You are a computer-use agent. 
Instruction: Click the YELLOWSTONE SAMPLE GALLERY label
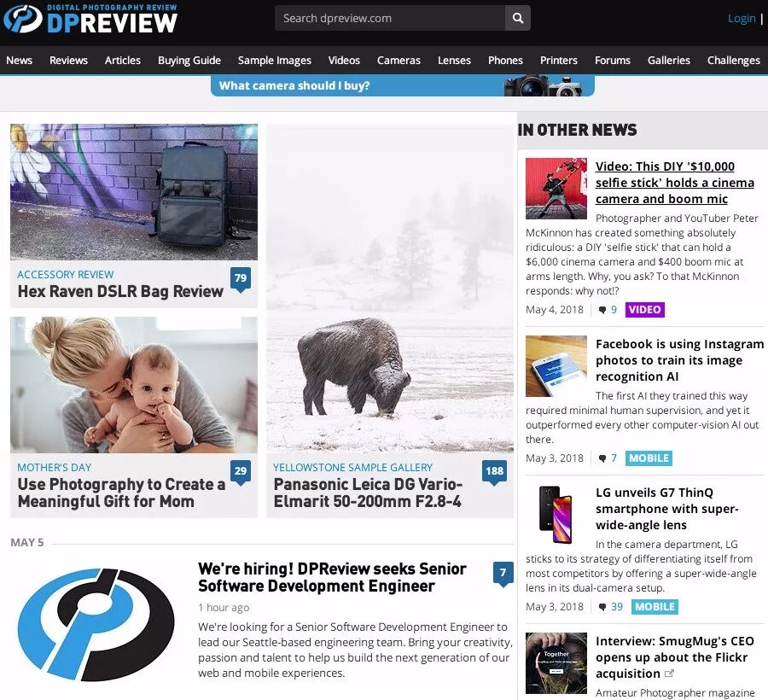click(352, 467)
